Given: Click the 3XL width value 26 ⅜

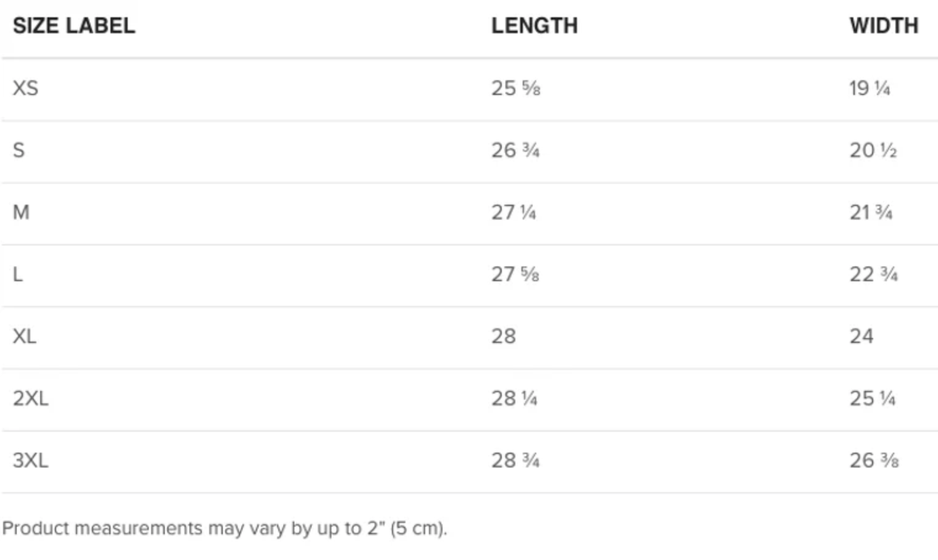Looking at the screenshot, I should pyautogui.click(x=874, y=460).
